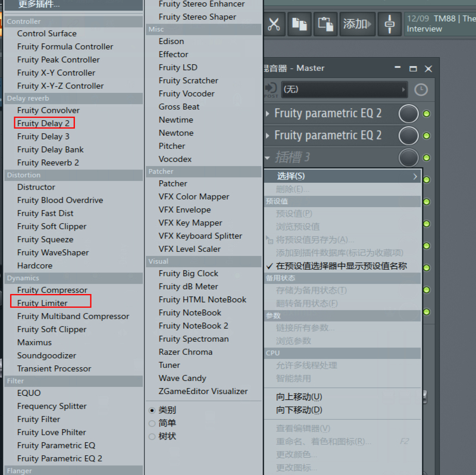Expand second Fruity parametric EQ 2 slot arrow
This screenshot has width=476, height=475.
(267, 136)
